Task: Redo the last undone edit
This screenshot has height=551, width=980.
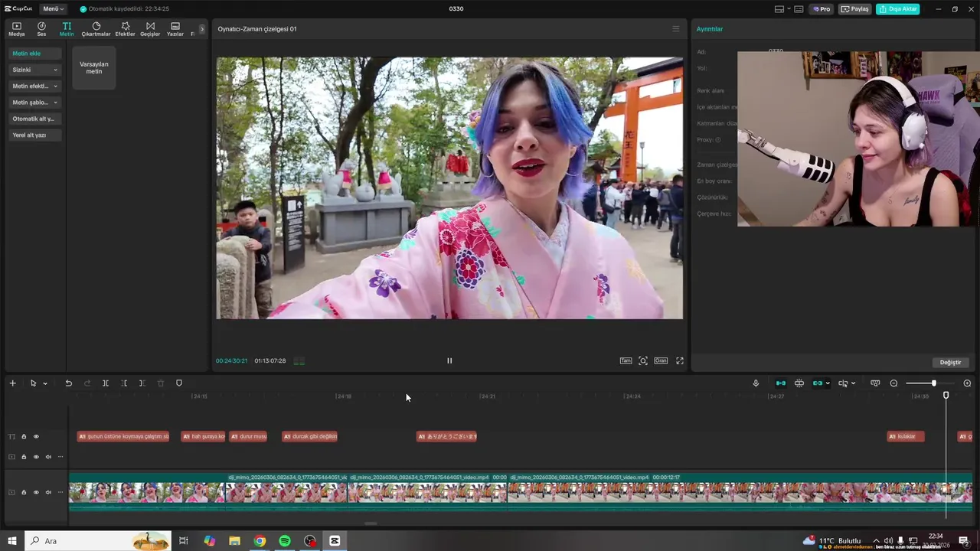Action: click(87, 383)
